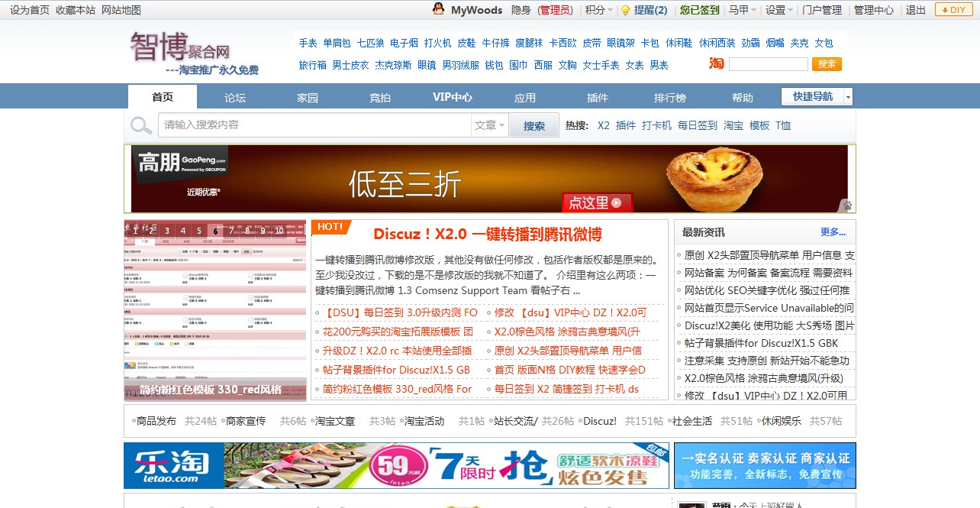
Task: Open the 站长交流/ forum category link
Action: 516,421
